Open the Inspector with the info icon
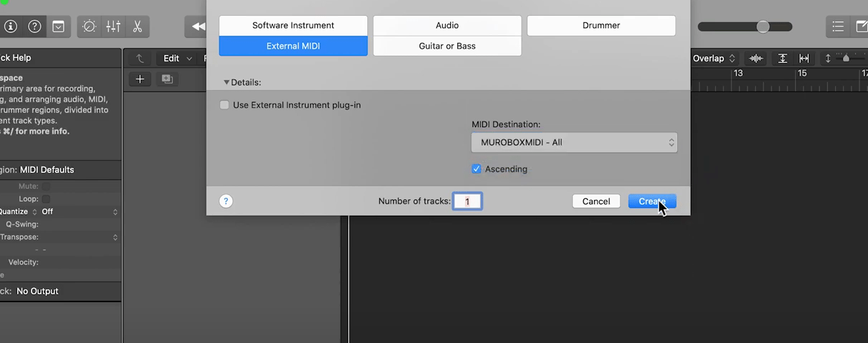 [x=10, y=26]
